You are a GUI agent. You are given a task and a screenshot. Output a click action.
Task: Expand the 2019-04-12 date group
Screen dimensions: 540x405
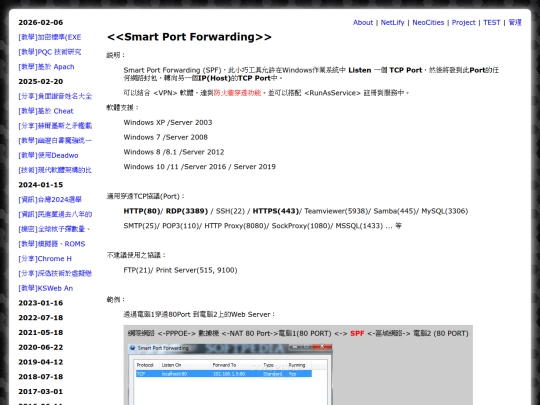pos(41,362)
